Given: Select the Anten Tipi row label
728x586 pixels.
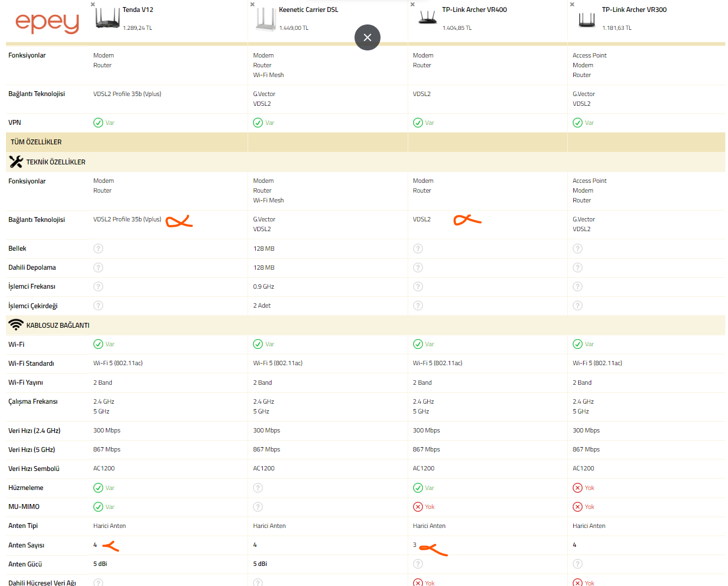Looking at the screenshot, I should [23, 526].
